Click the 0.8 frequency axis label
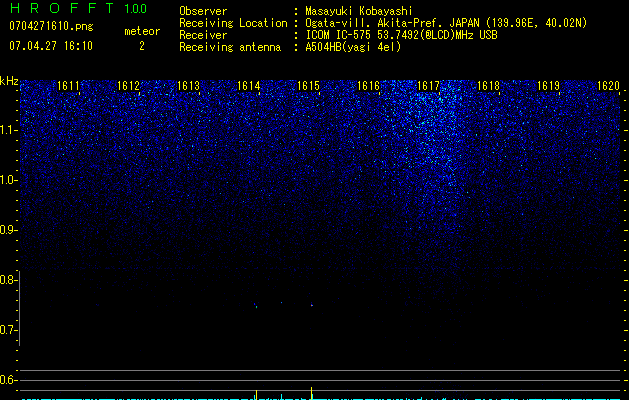The height and width of the screenshot is (400, 629). pyautogui.click(x=8, y=280)
